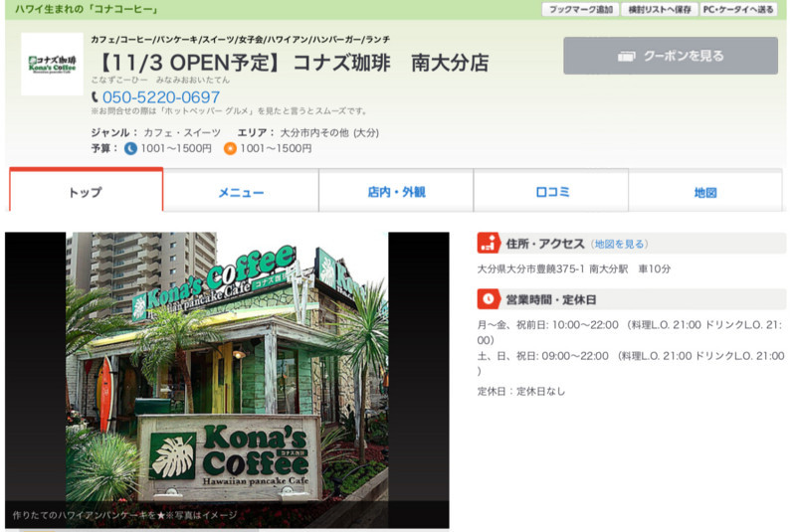Click the orange lunch budget sun icon
The height and width of the screenshot is (532, 796).
tap(230, 148)
